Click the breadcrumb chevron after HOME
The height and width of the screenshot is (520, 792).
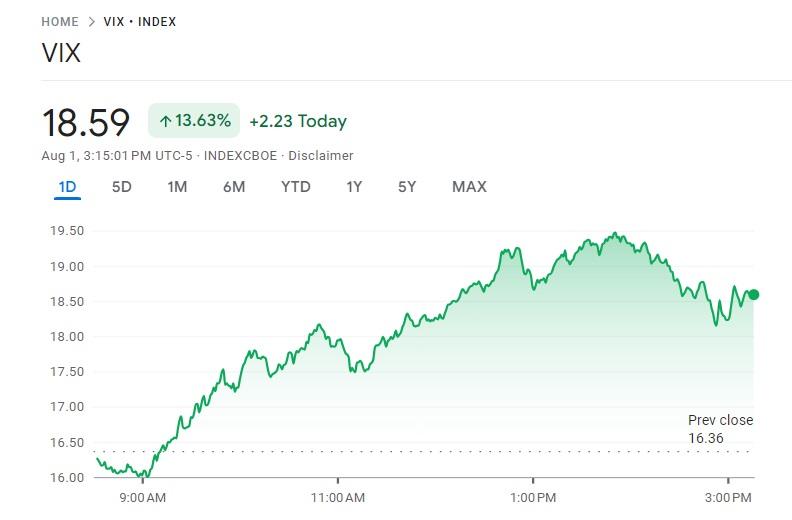[91, 21]
